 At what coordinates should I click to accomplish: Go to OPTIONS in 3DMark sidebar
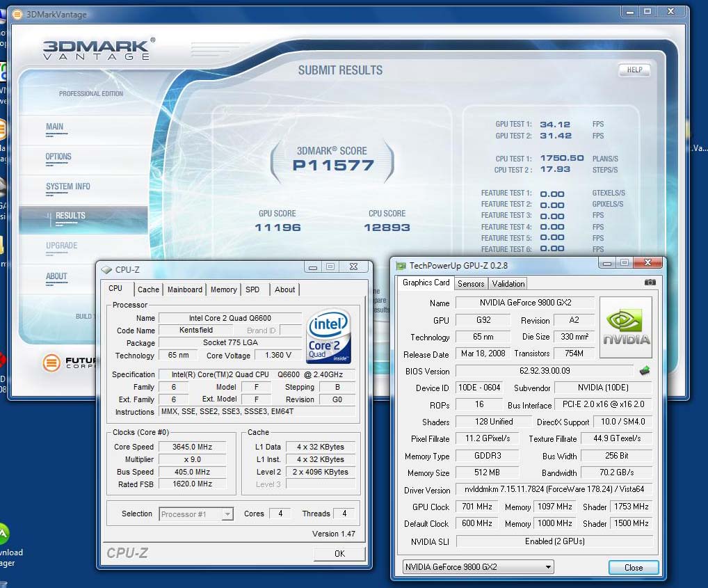[x=58, y=157]
